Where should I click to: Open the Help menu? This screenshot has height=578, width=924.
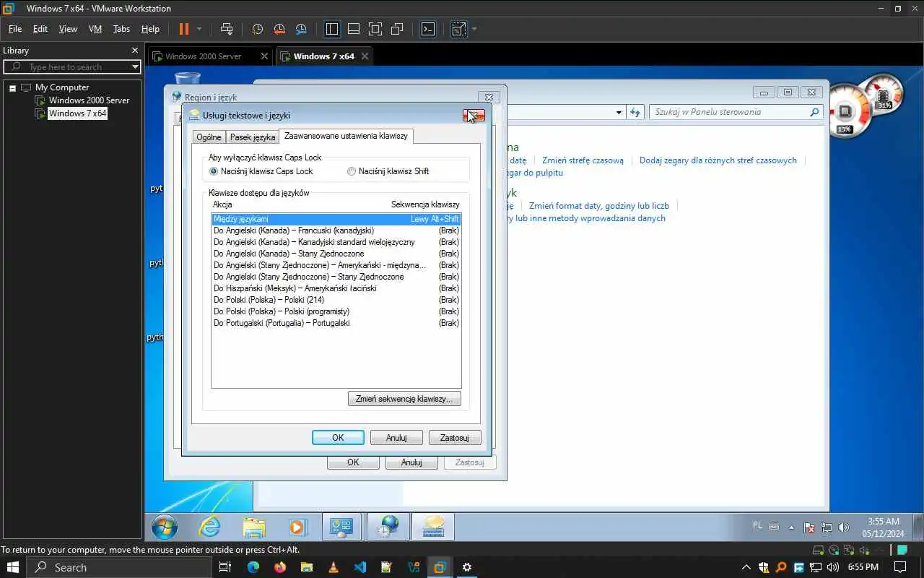coord(150,29)
